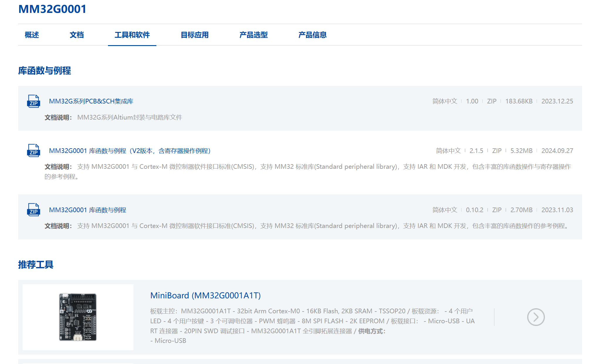Click ZIP icon for V2版本 库函数与例程
Image resolution: width=600 pixels, height=364 pixels.
33,151
